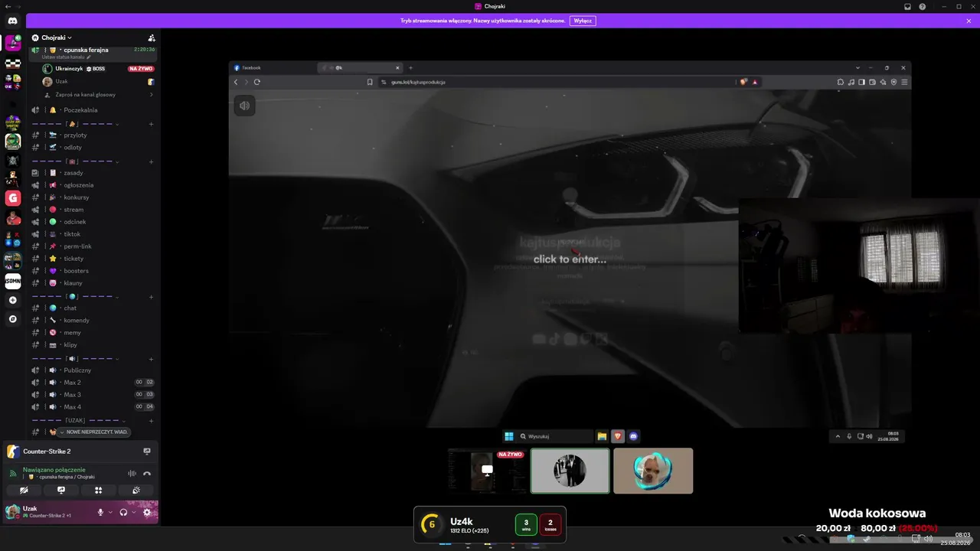Open the ISOMN server icon
Viewport: 980px width, 551px height.
pyautogui.click(x=13, y=281)
